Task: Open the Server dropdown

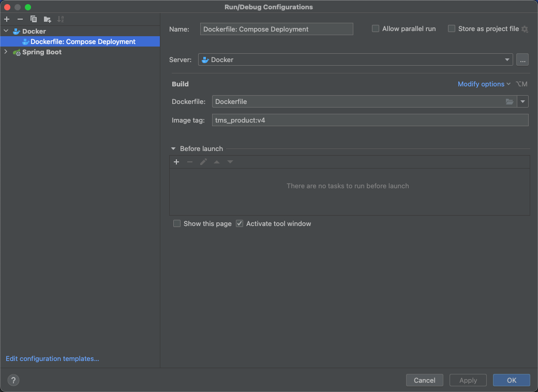Action: (x=355, y=59)
